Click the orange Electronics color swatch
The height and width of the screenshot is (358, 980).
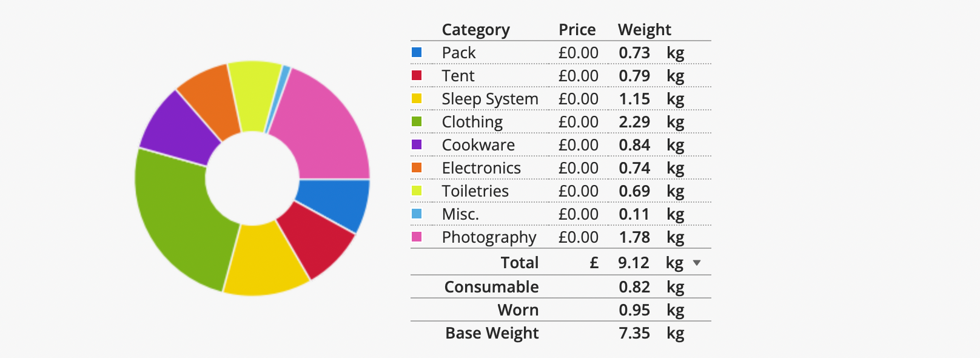[x=417, y=168]
